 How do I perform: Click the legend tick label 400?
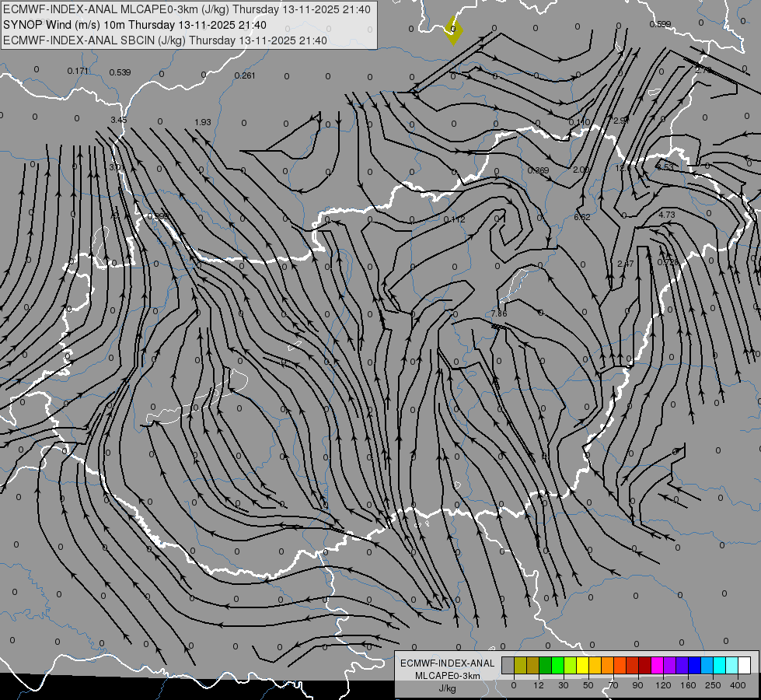[738, 685]
